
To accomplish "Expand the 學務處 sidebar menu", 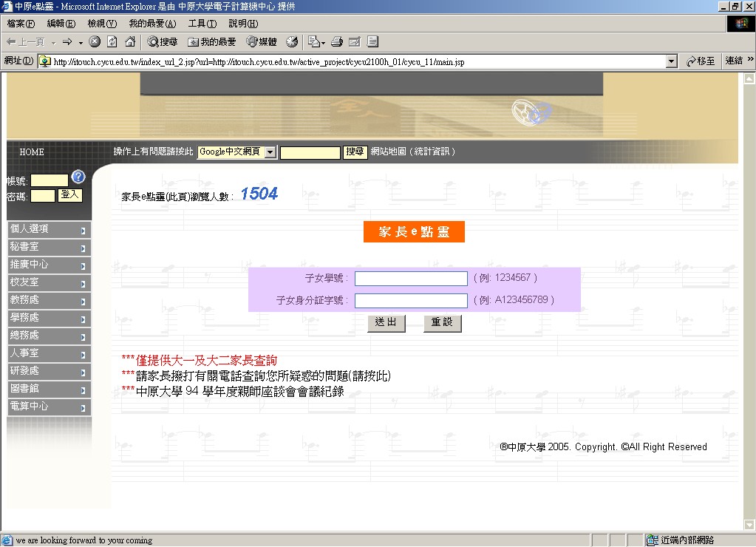I will (49, 318).
